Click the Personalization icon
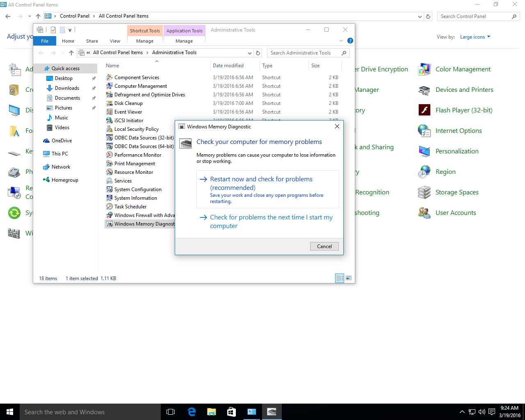 click(x=424, y=151)
